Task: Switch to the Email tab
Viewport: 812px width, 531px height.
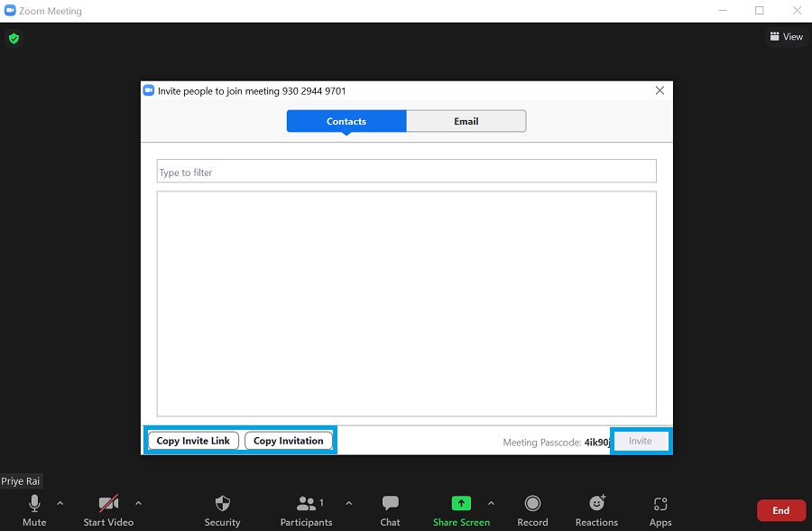Action: pyautogui.click(x=466, y=120)
